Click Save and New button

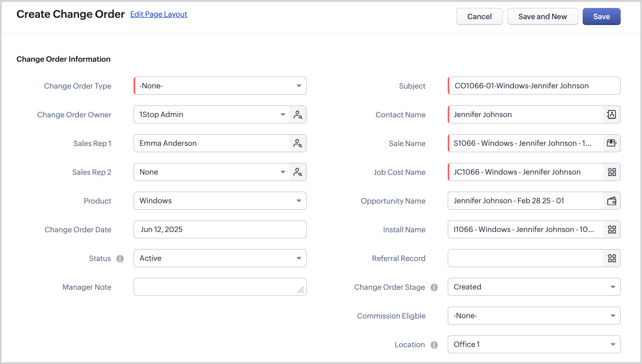pos(542,16)
